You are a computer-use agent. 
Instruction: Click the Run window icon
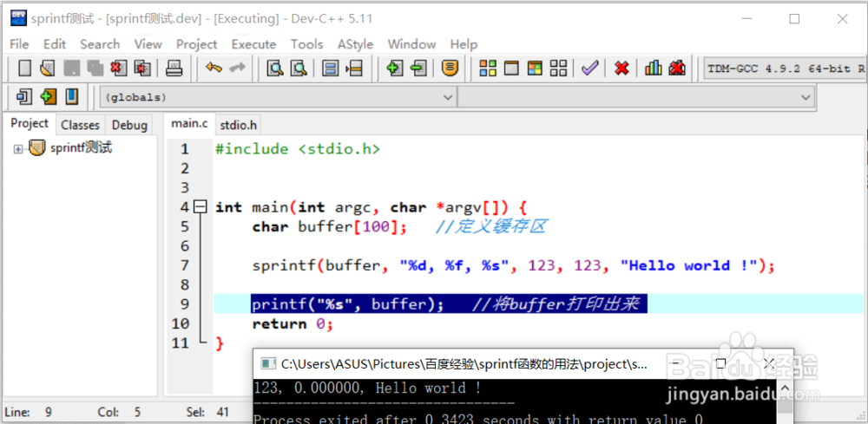511,68
